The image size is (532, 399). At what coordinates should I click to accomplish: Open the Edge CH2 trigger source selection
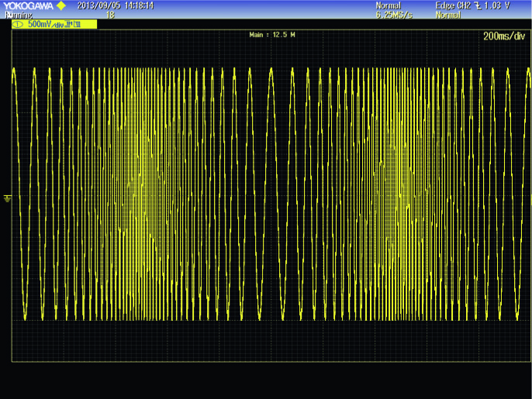[x=454, y=5]
